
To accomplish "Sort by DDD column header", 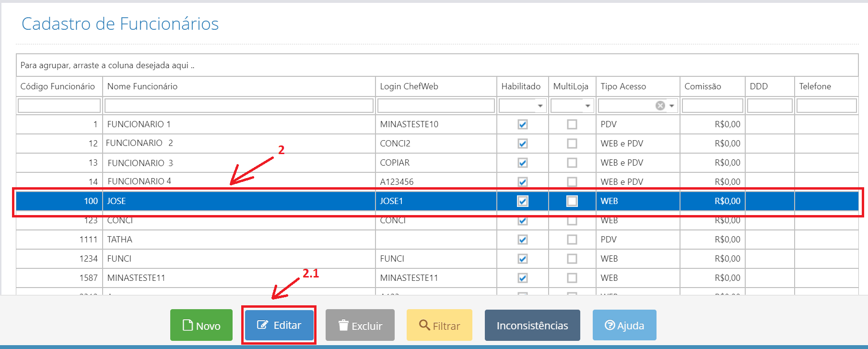I will click(x=770, y=86).
